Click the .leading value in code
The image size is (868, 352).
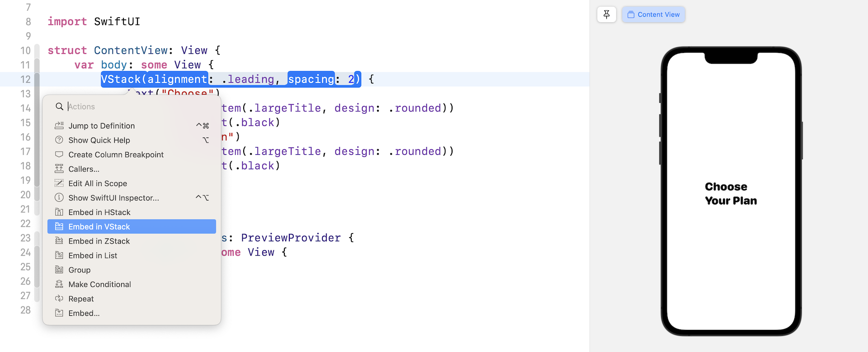(248, 79)
